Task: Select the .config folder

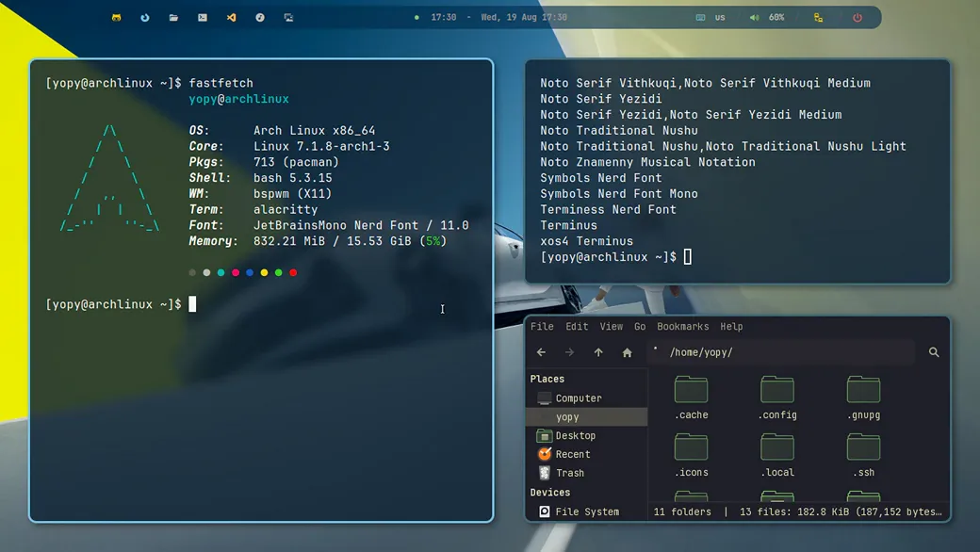Action: pyautogui.click(x=777, y=398)
